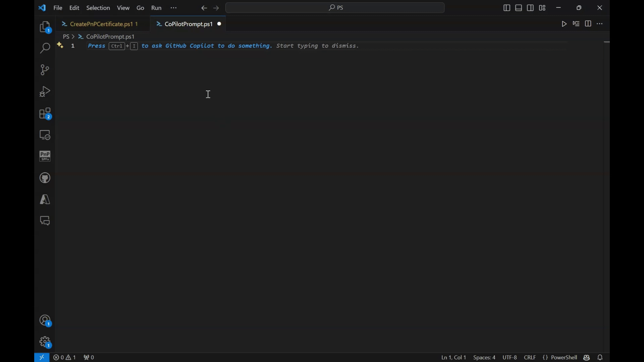644x362 pixels.
Task: Open the PnP SPFx toolkit panel
Action: (x=45, y=157)
